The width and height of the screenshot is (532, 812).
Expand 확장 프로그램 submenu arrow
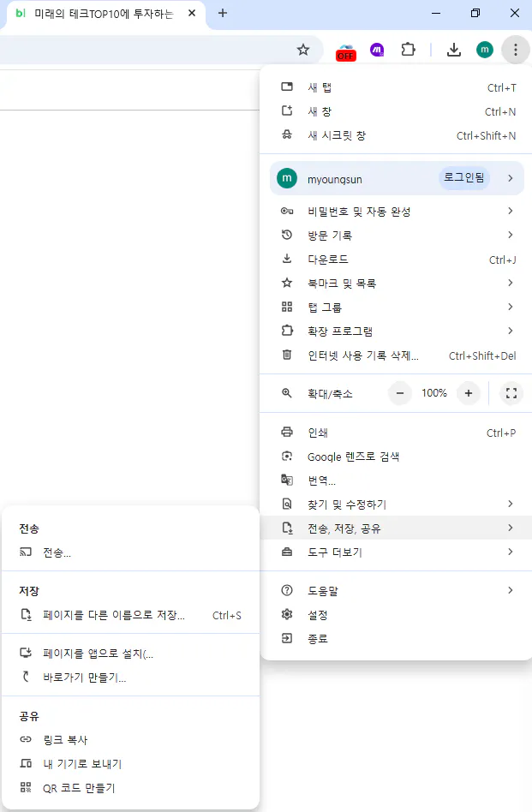coord(511,331)
